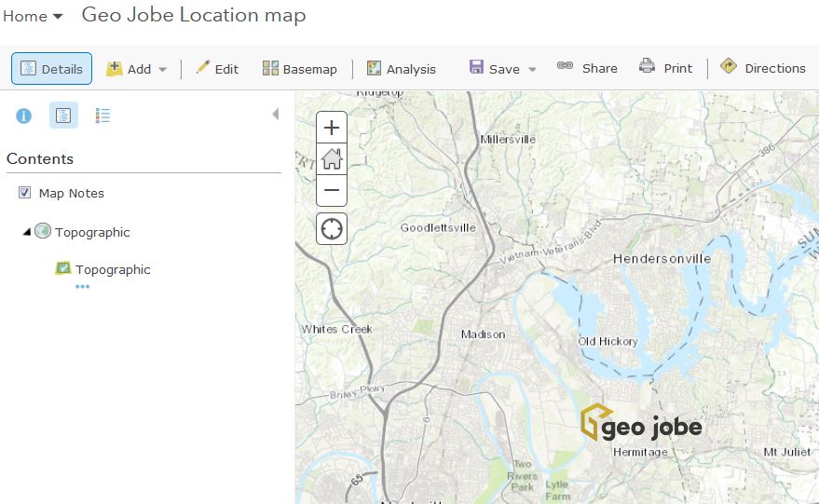Click the zoom out minus button
Image resolution: width=819 pixels, height=504 pixels.
coord(332,191)
